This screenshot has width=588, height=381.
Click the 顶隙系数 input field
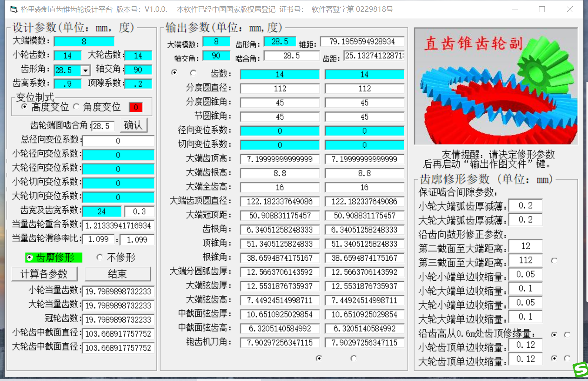(138, 84)
